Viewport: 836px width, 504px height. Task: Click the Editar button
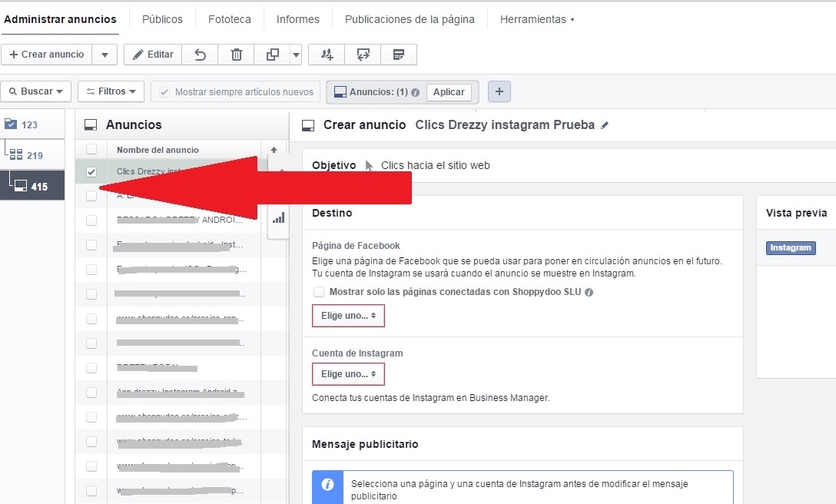tap(153, 55)
